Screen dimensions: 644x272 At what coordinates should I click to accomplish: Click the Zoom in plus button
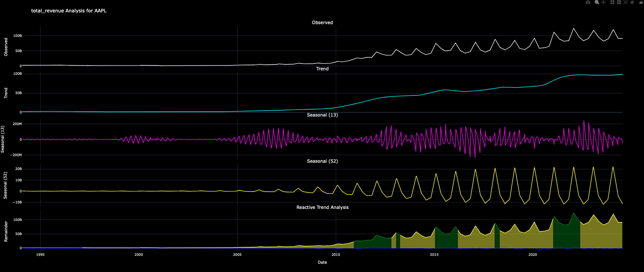click(x=612, y=2)
